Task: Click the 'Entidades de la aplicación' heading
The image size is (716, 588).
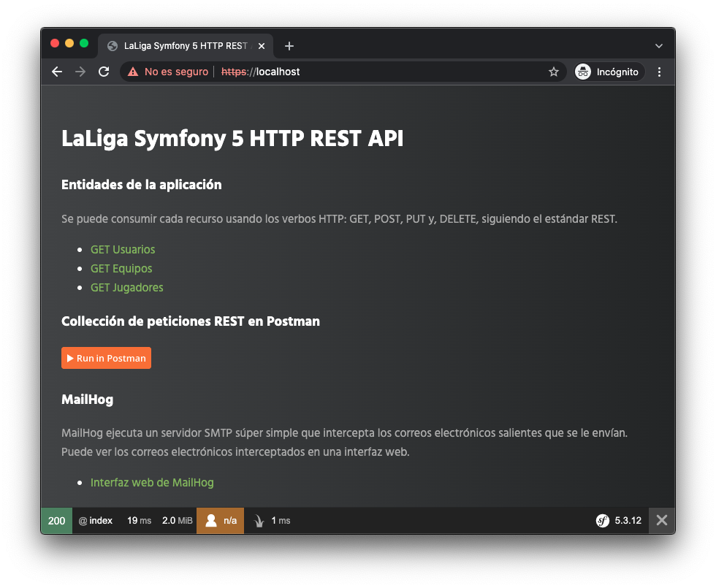Action: point(142,184)
